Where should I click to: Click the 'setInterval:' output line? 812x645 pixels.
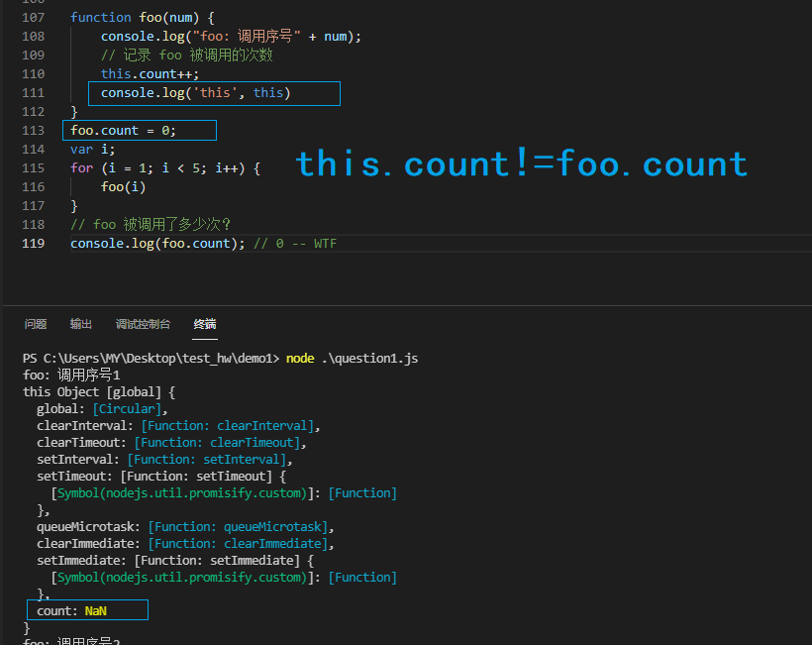tap(164, 460)
